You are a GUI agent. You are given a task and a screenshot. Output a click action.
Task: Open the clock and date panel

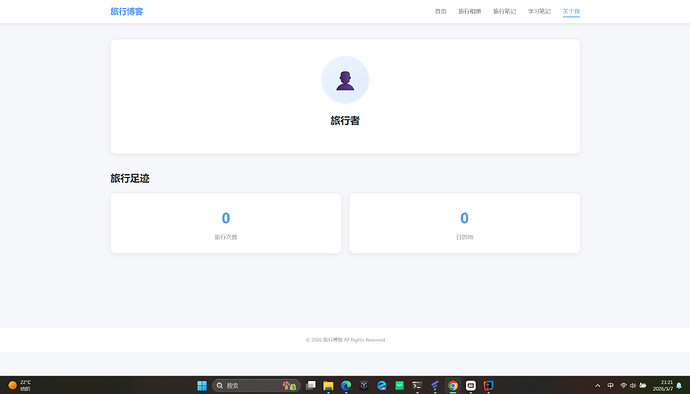663,386
